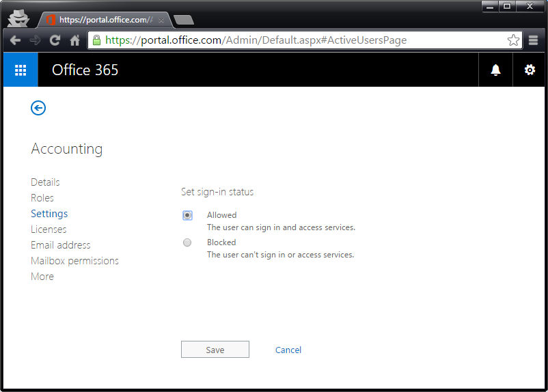Screen dimensions: 548x392
Task: Open the Licenses section
Action: tap(49, 229)
